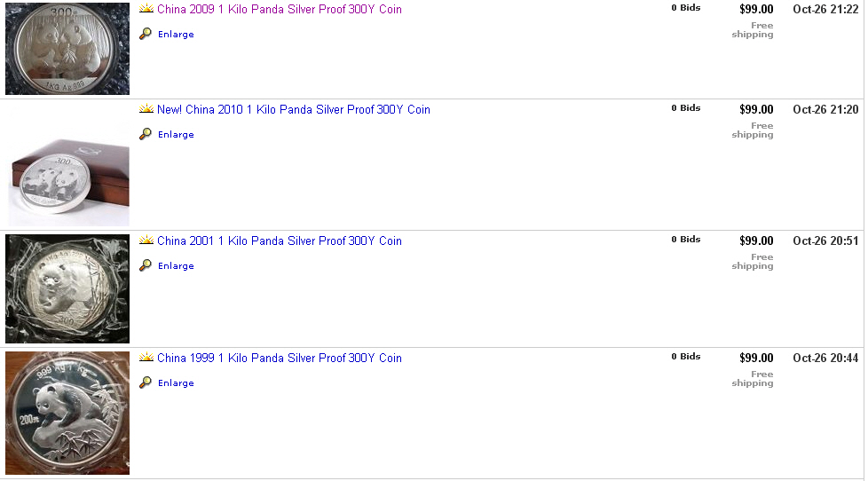868x481 pixels.
Task: Click magnifier icon for 2010 Panda listing
Action: (146, 134)
